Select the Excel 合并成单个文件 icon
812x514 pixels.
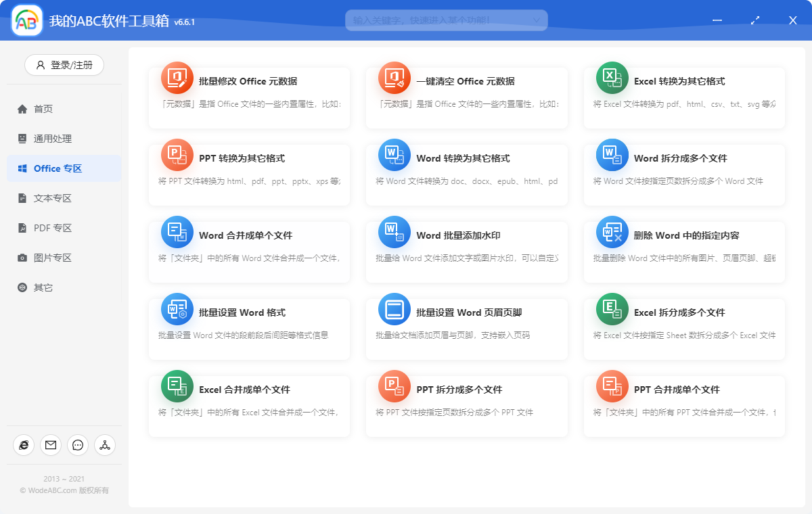[177, 385]
